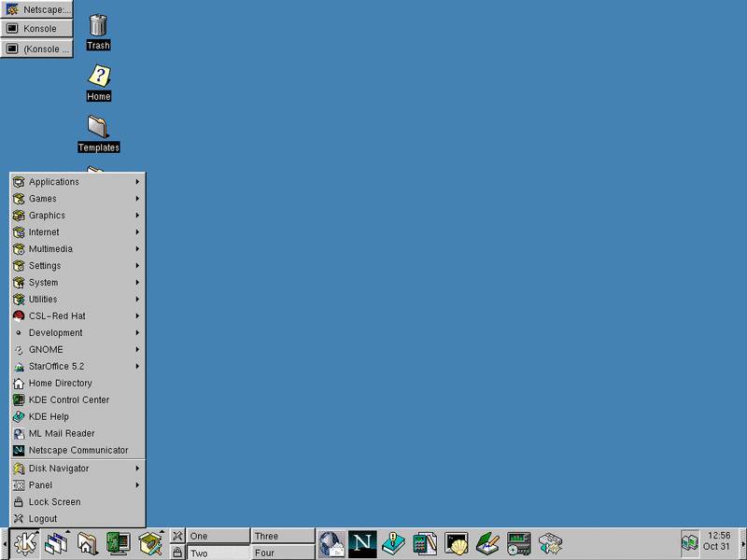The width and height of the screenshot is (747, 560).
Task: Expand the Utilities submenu
Action: click(78, 299)
